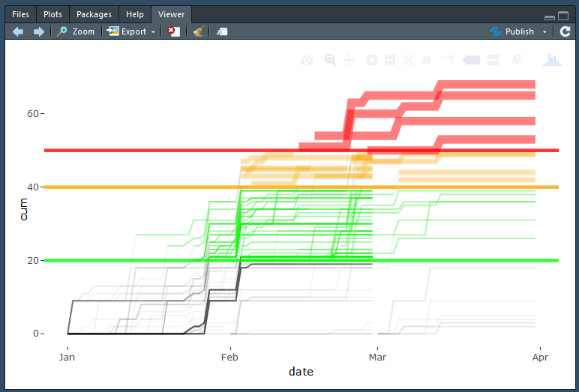
Task: Open the Export menu
Action: click(x=130, y=31)
